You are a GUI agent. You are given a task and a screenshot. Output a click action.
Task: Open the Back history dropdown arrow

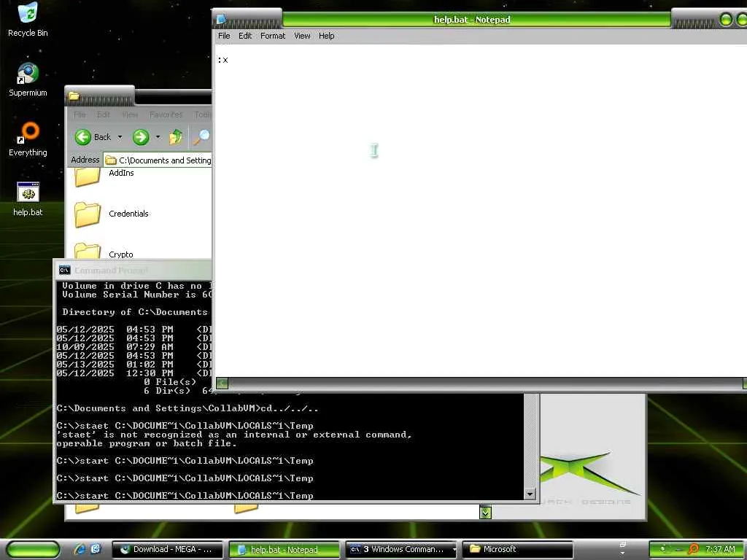click(120, 137)
